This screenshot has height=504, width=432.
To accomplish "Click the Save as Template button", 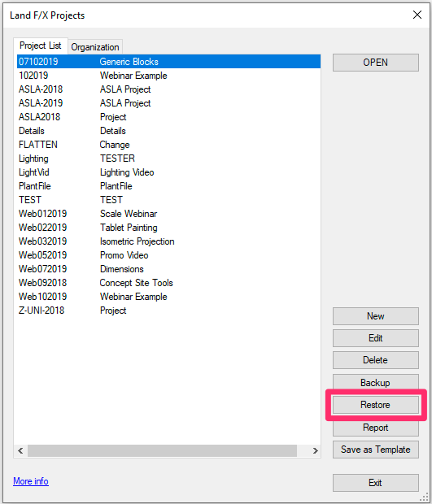I will [375, 450].
